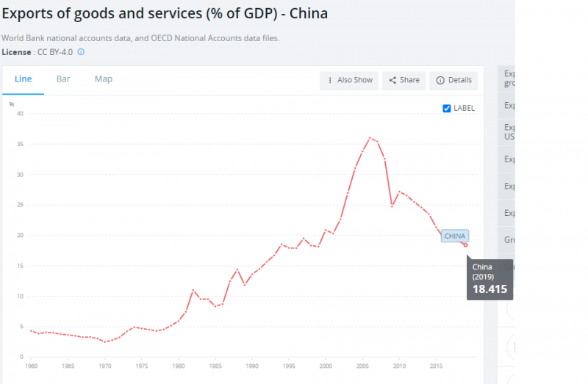Open the Details info button
The image size is (588, 384).
453,80
